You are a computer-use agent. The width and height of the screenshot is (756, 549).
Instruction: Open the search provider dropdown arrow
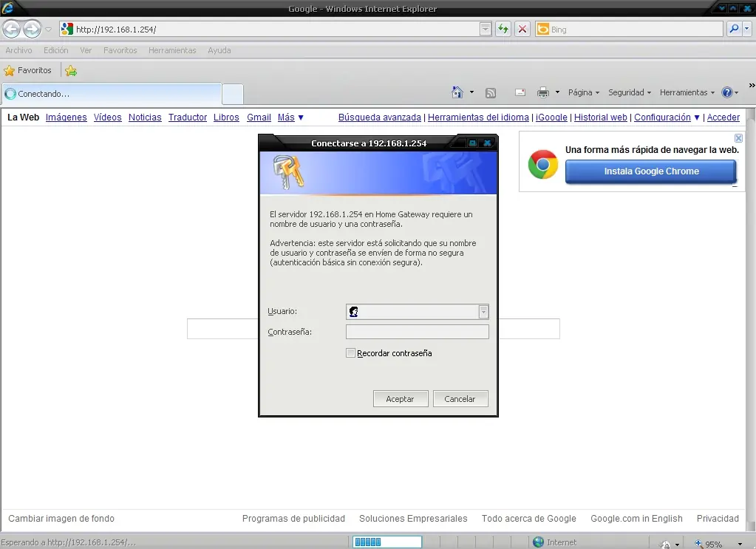point(747,29)
